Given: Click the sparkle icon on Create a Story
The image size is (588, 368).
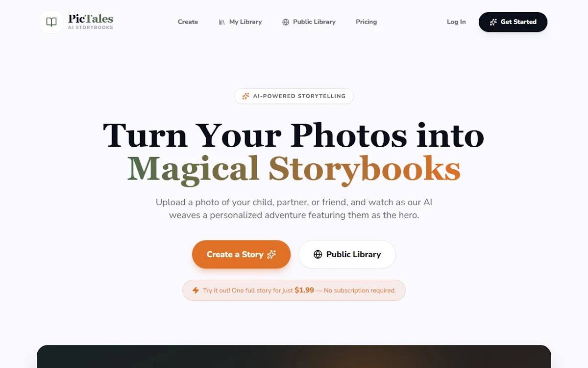Looking at the screenshot, I should (x=271, y=254).
